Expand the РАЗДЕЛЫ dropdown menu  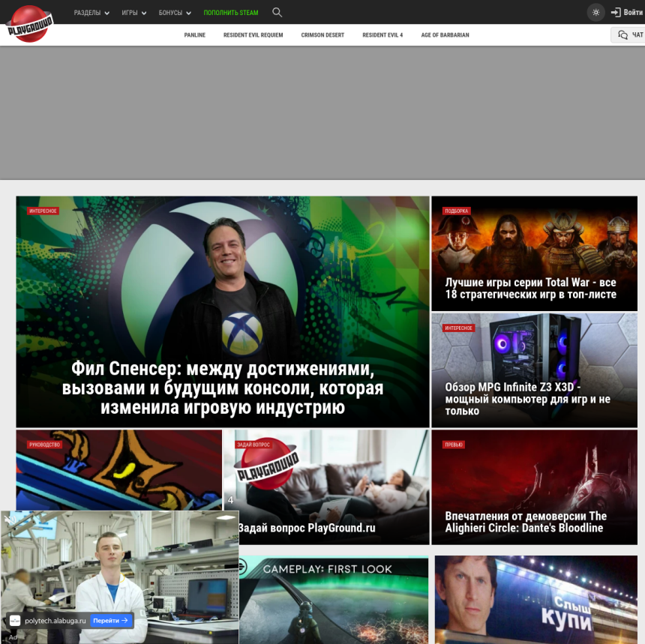point(91,13)
